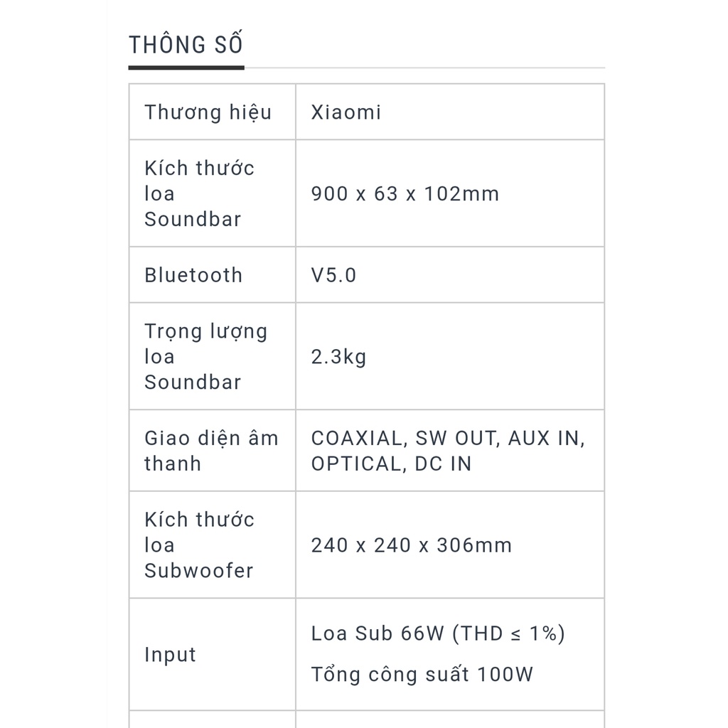Click the Xiaomi brand value
This screenshot has height=728, width=728.
(346, 112)
